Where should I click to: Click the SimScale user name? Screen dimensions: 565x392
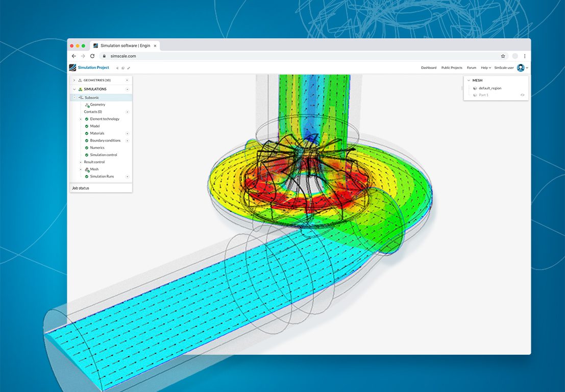click(504, 68)
